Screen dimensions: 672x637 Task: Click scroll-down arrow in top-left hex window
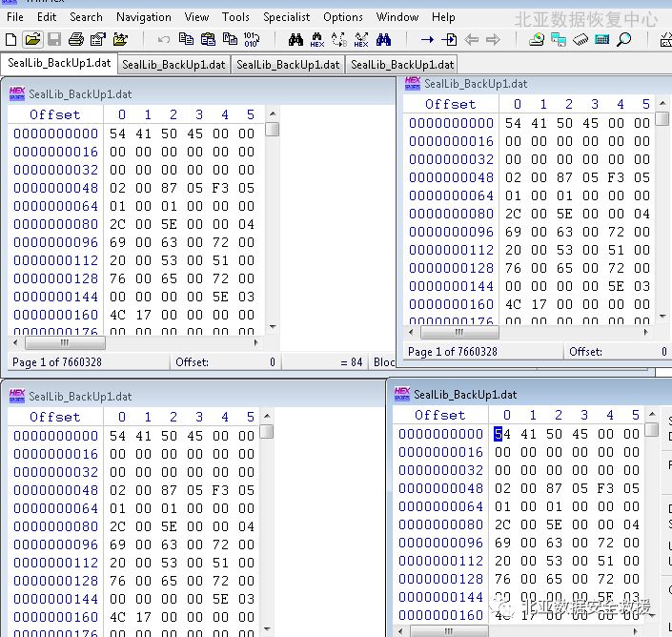(273, 327)
